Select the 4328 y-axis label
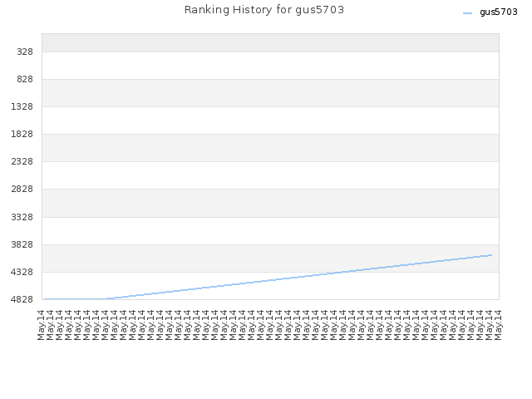The height and width of the screenshot is (399, 532). (22, 272)
